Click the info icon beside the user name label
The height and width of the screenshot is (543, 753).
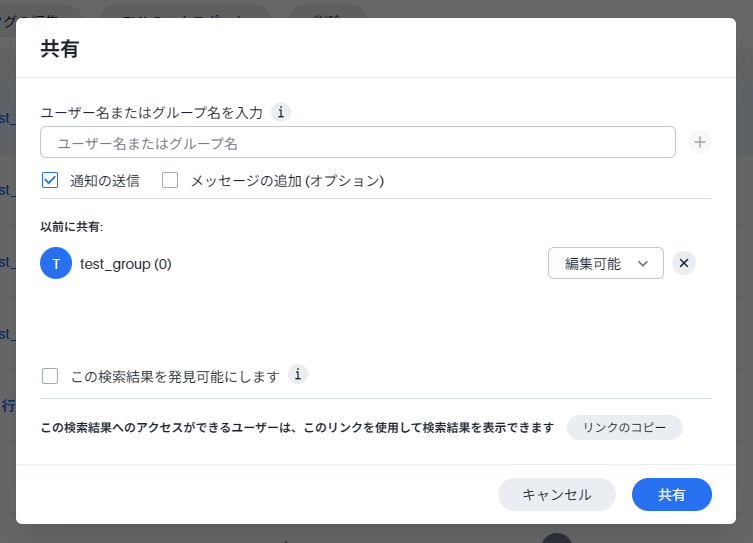pyautogui.click(x=281, y=112)
